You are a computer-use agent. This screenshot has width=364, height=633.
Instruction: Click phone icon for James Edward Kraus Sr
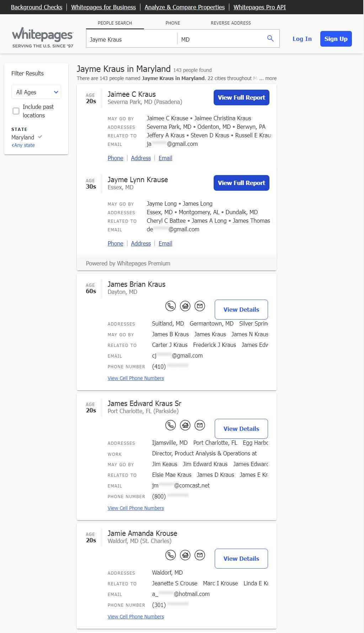click(171, 425)
